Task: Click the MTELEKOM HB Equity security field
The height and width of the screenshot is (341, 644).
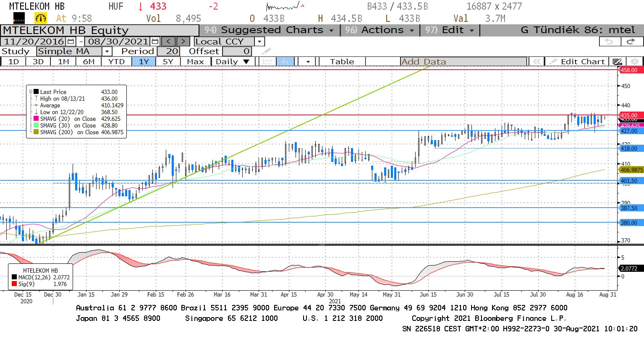Action: (99, 30)
